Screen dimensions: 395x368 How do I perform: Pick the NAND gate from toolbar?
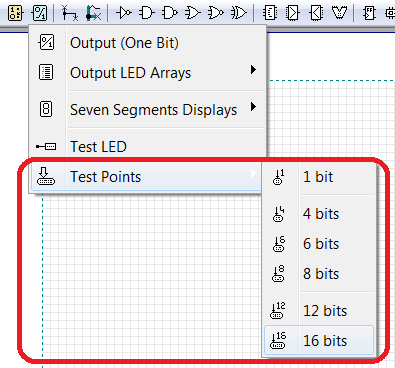click(x=170, y=13)
